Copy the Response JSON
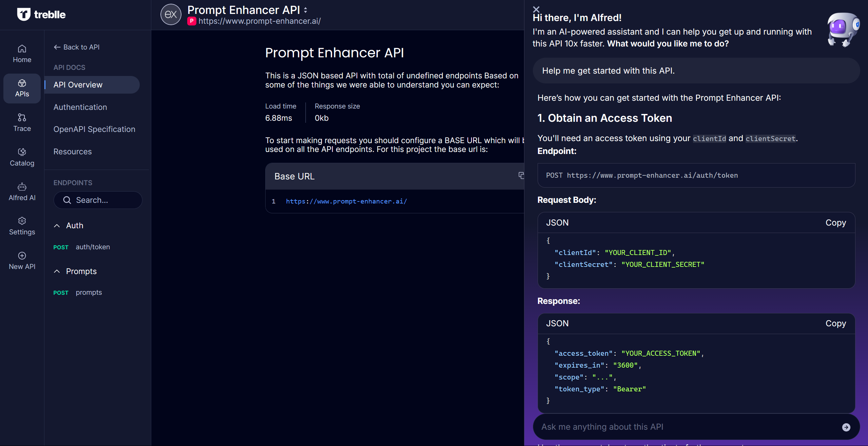The width and height of the screenshot is (868, 446). pos(835,323)
